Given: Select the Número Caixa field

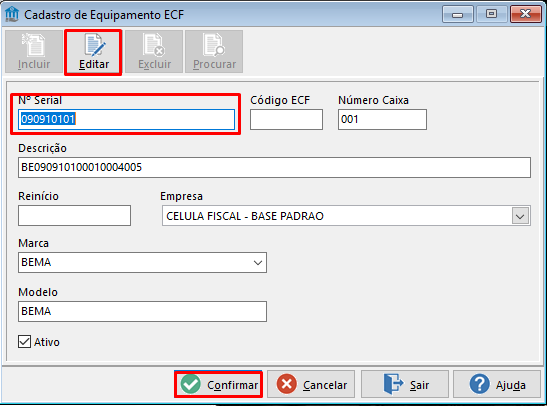Looking at the screenshot, I should click(382, 120).
